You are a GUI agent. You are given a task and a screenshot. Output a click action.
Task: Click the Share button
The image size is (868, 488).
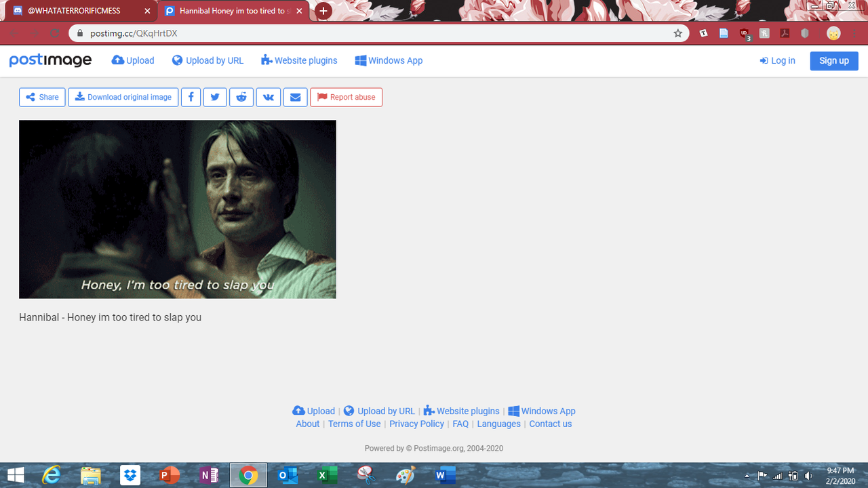[42, 97]
